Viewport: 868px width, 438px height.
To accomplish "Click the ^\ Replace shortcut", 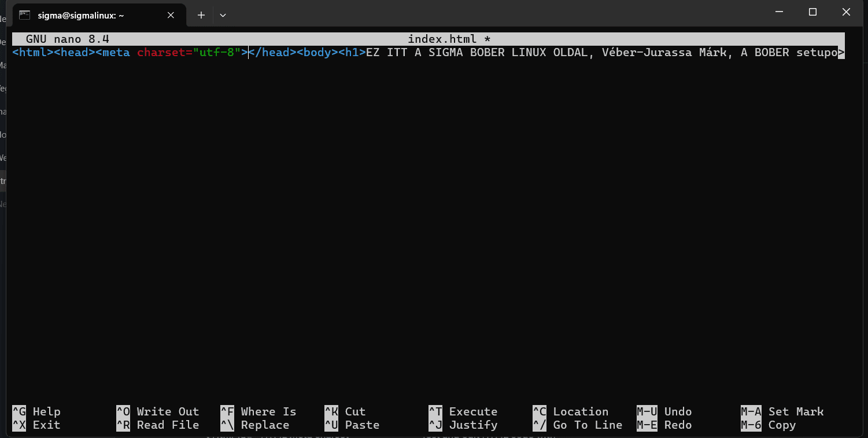I will 255,425.
